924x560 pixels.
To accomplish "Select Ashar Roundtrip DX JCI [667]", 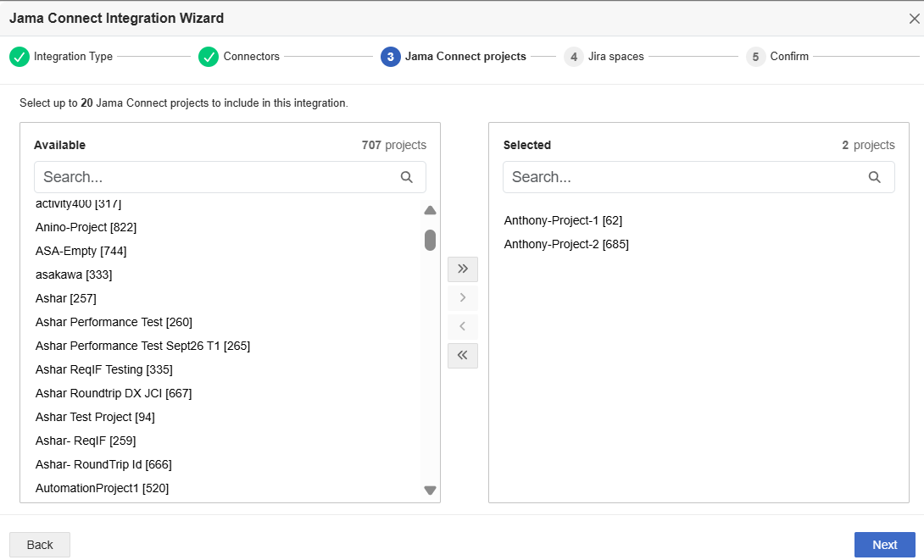I will coord(114,393).
